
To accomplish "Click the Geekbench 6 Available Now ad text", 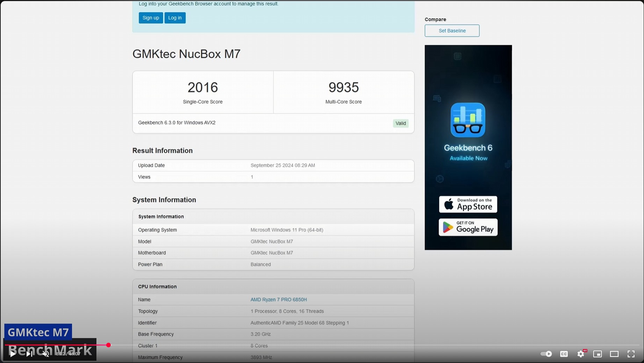I will pos(468,153).
